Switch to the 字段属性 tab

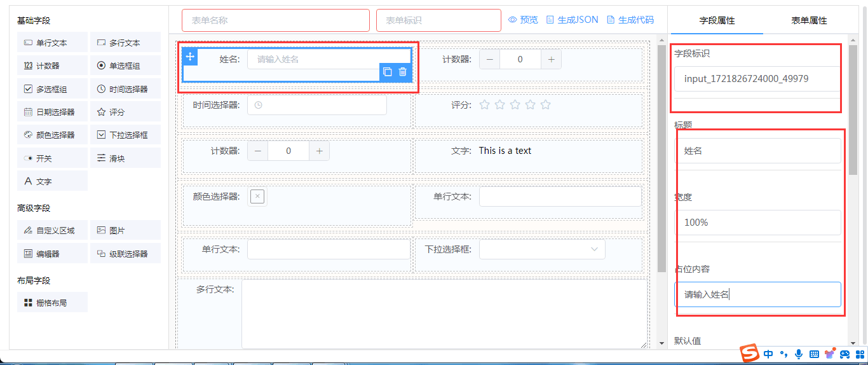[717, 20]
